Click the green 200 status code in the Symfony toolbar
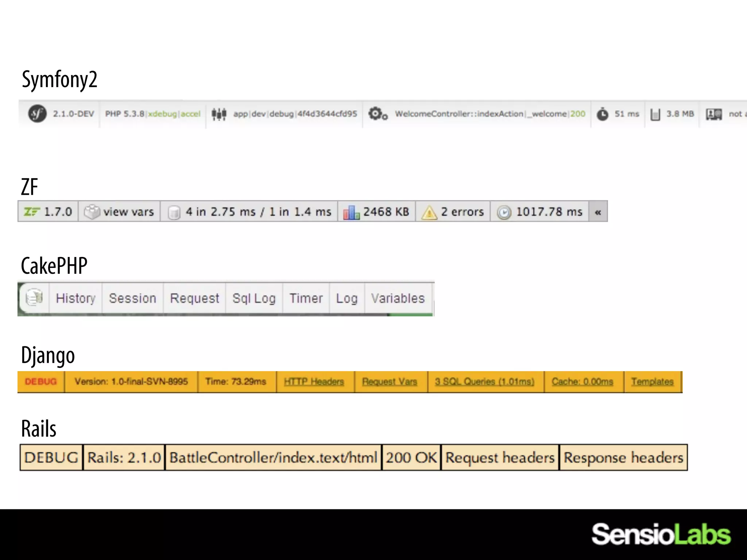The width and height of the screenshot is (747, 560). coord(578,114)
